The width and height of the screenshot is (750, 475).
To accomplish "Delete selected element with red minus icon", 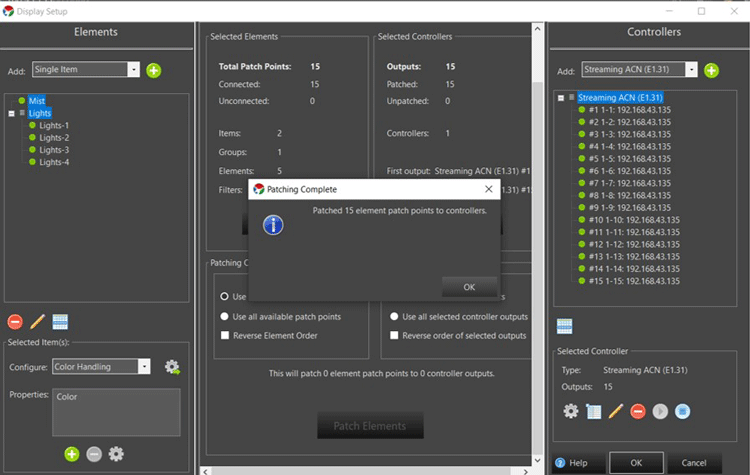I will (15, 322).
